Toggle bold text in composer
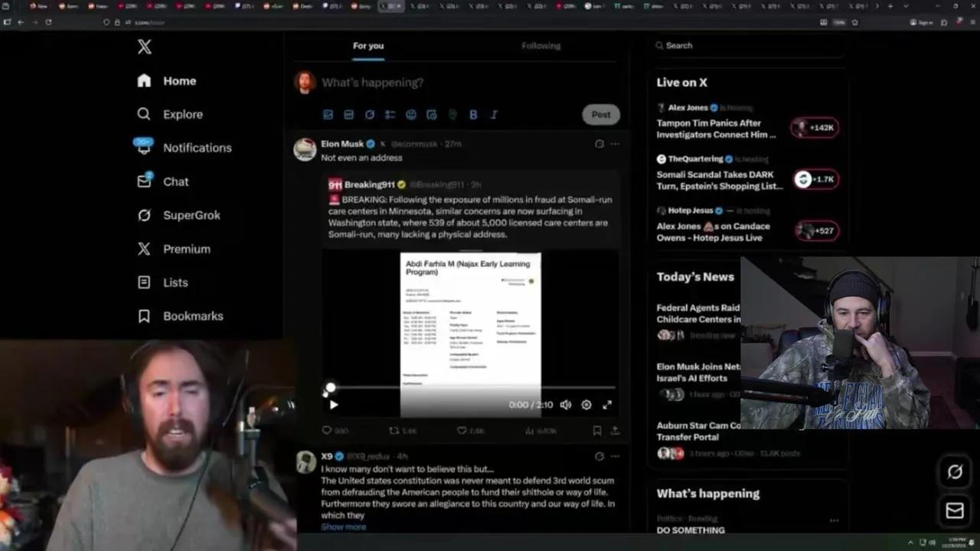The height and width of the screenshot is (551, 980). pyautogui.click(x=473, y=115)
